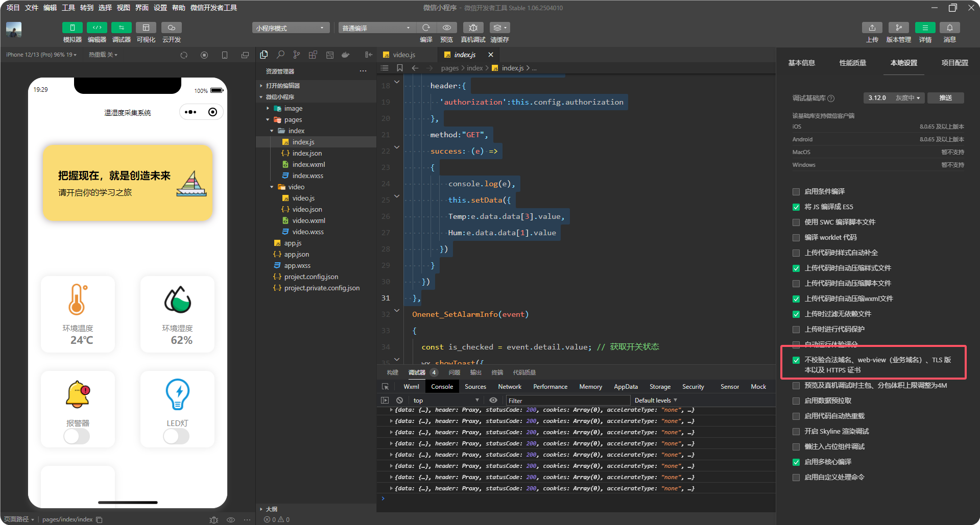The width and height of the screenshot is (980, 525).
Task: Turn on the LED灯 switch
Action: [176, 436]
